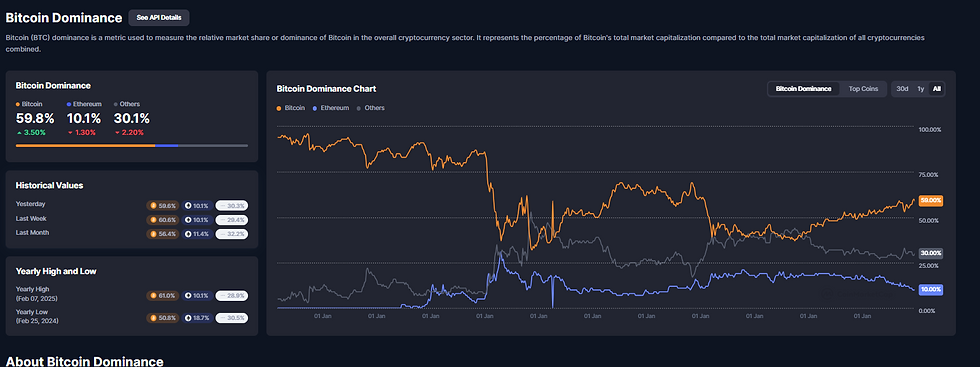
Task: Click the Bitcoin icon in Last Month row
Action: (153, 234)
